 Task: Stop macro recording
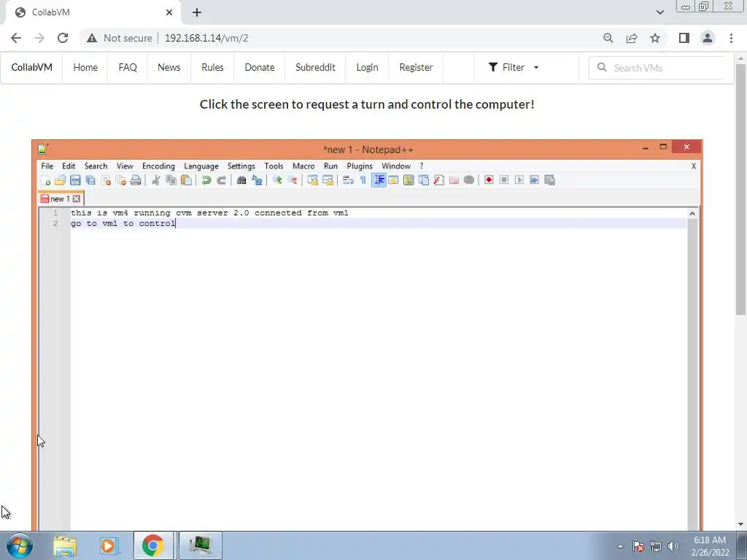click(x=504, y=180)
